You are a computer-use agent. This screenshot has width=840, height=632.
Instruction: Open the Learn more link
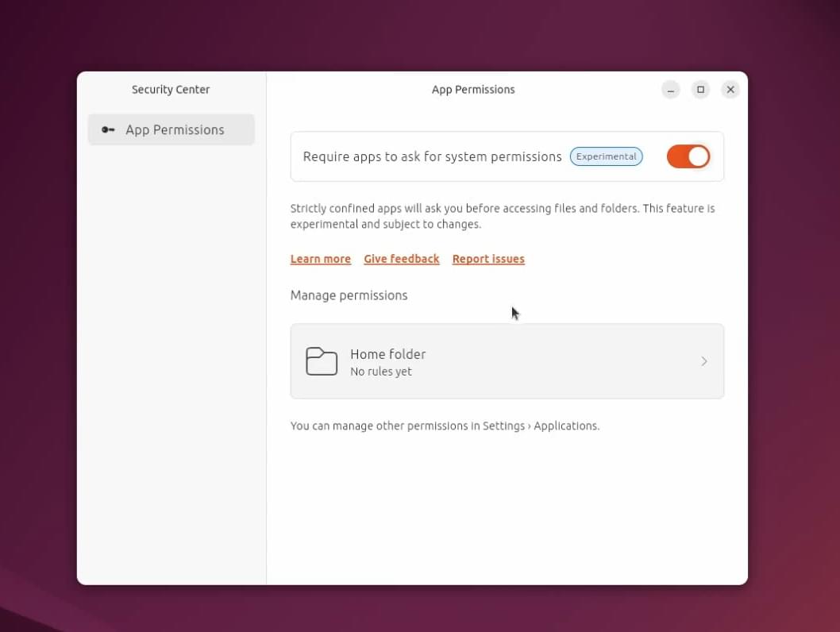click(x=320, y=259)
